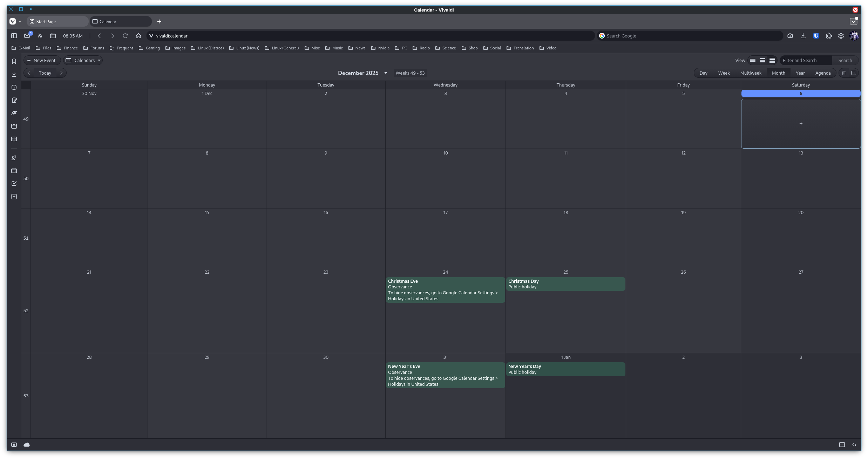Screen dimensions: 868x459
Task: Toggle calendar event sidebar on right
Action: (x=854, y=73)
